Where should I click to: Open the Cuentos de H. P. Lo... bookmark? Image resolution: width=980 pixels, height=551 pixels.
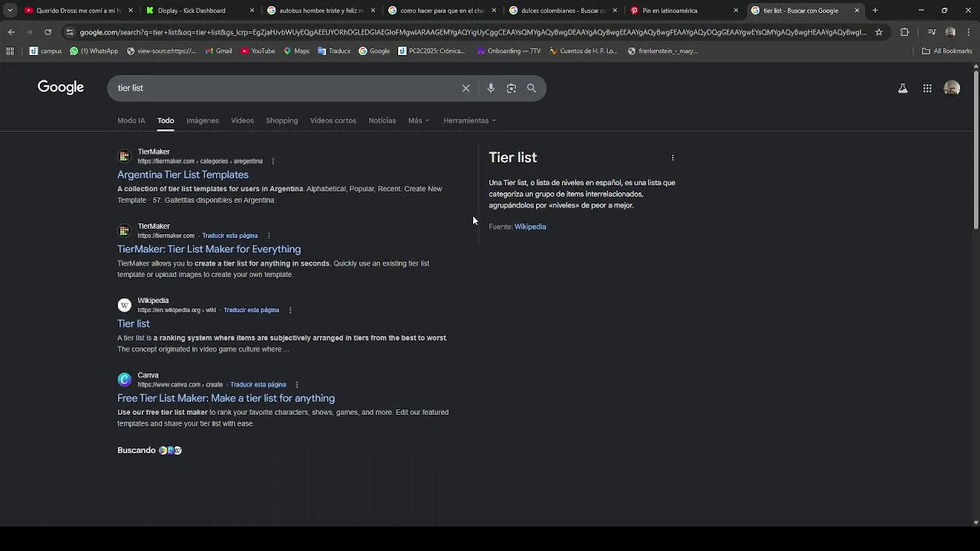click(x=583, y=51)
